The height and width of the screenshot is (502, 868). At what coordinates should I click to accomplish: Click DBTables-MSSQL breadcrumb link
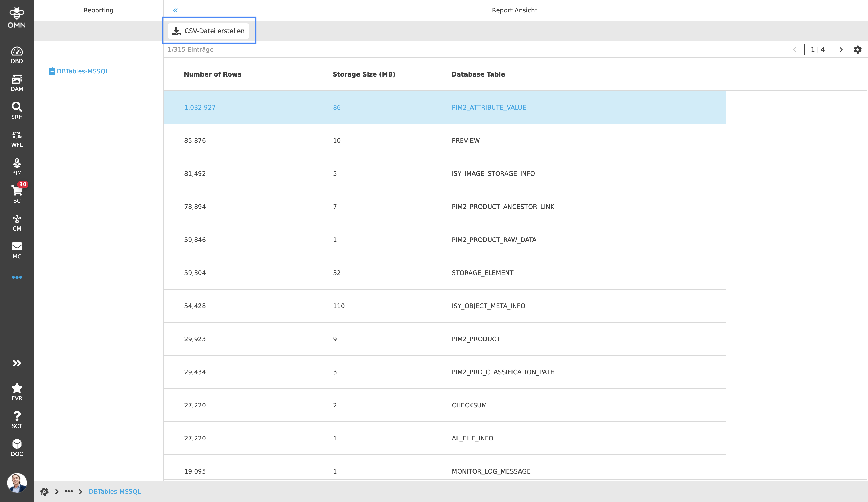pos(115,491)
